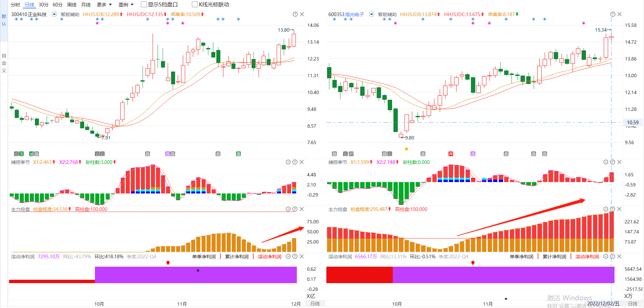The image size is (644, 308).
Task: Click red 押 event marker on right chart
Action: [451, 154]
